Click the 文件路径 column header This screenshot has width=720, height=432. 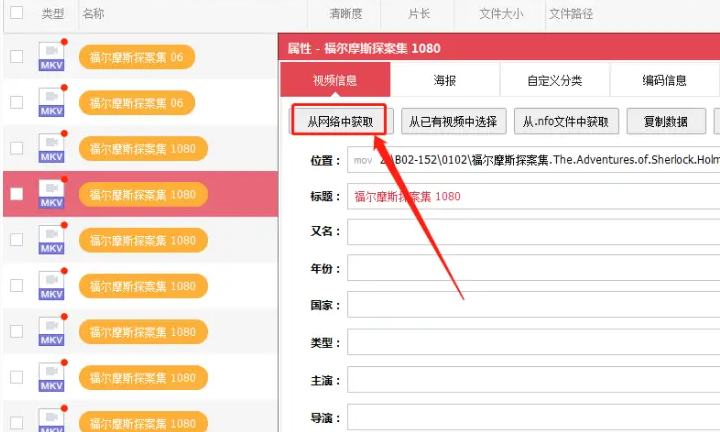coord(571,14)
